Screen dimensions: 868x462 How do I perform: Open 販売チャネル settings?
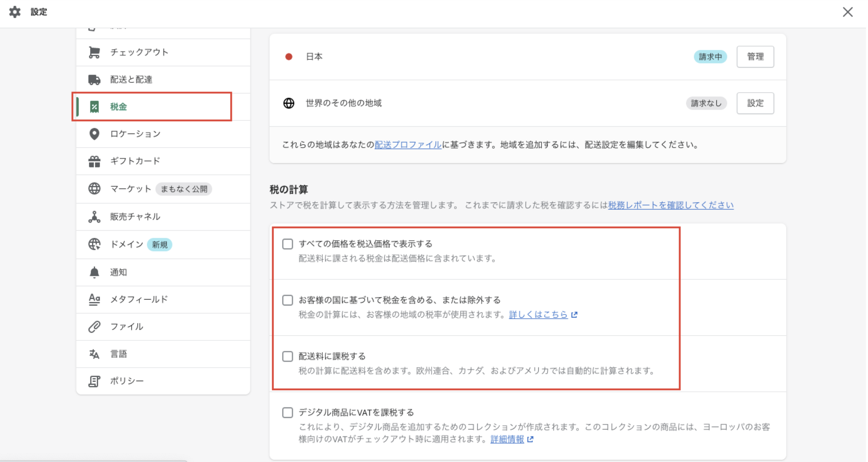(x=163, y=217)
